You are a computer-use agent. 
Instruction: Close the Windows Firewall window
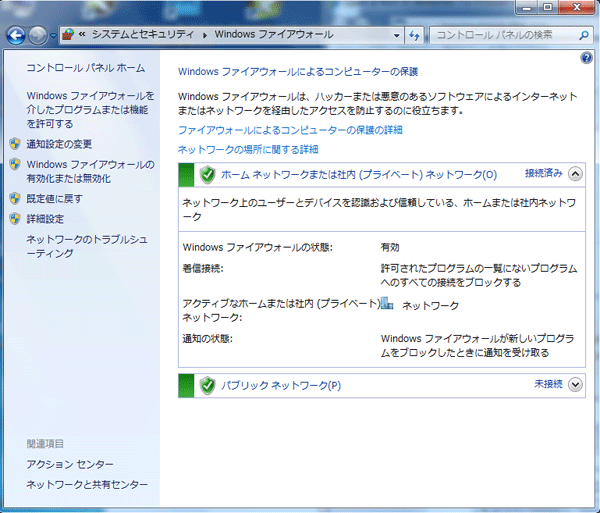point(577,8)
